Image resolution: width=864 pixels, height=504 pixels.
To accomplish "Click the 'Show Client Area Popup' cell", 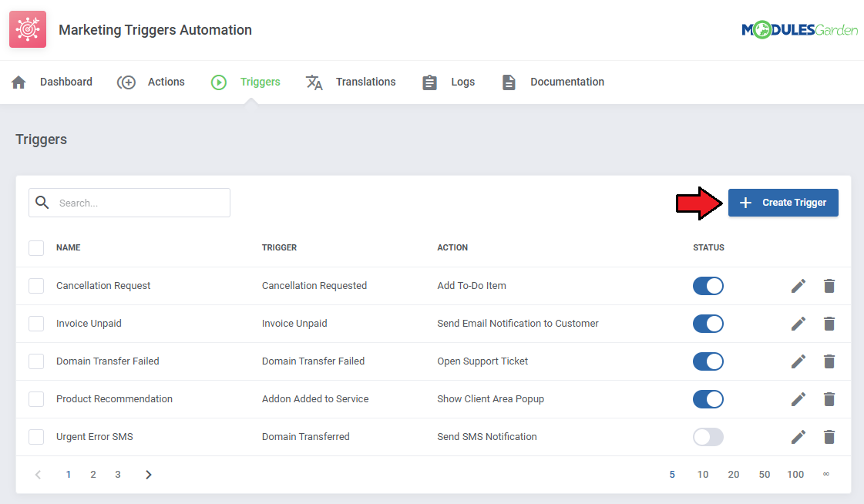I will pos(490,398).
